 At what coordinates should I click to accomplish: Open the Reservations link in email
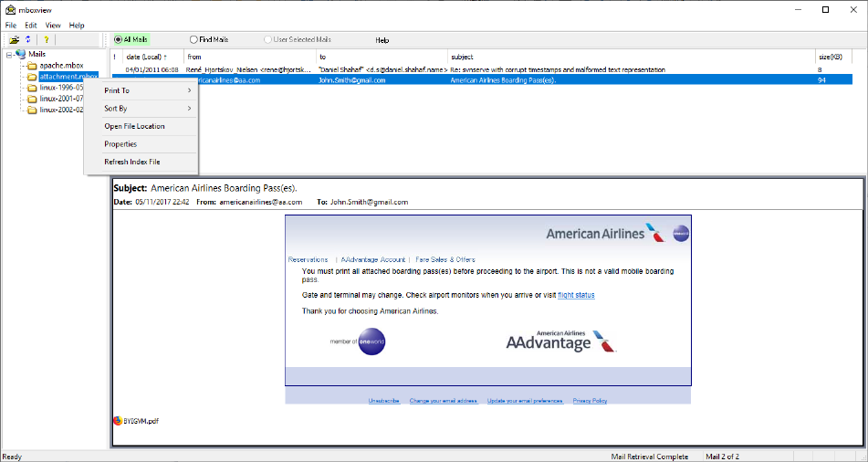tap(308, 260)
